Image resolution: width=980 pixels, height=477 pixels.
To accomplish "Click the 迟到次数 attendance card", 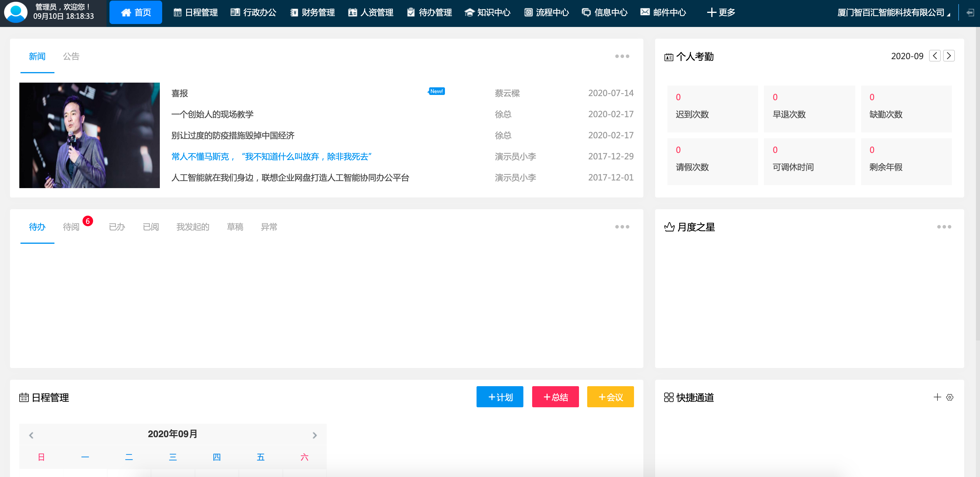I will tap(712, 109).
